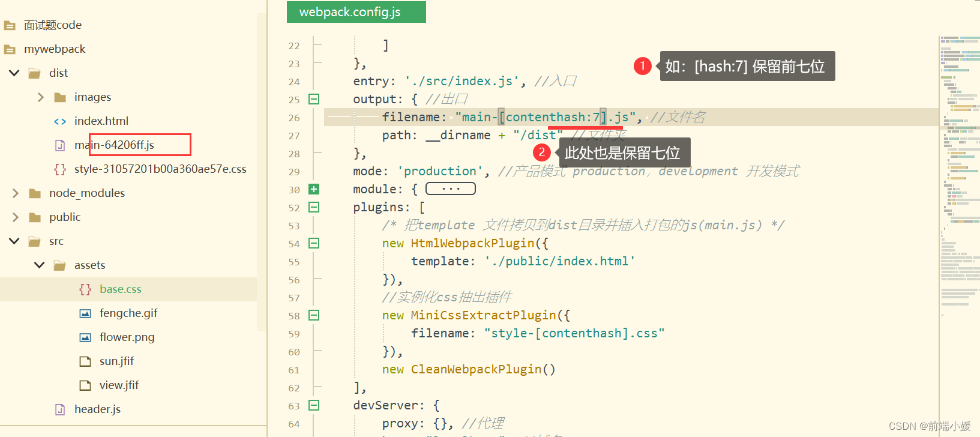This screenshot has width=980, height=437.
Task: Expand the public folder chevron
Action: click(16, 217)
